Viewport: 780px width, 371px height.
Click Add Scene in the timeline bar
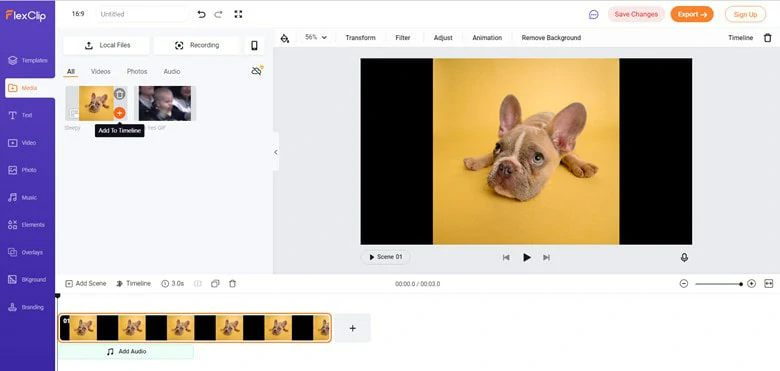pyautogui.click(x=86, y=283)
